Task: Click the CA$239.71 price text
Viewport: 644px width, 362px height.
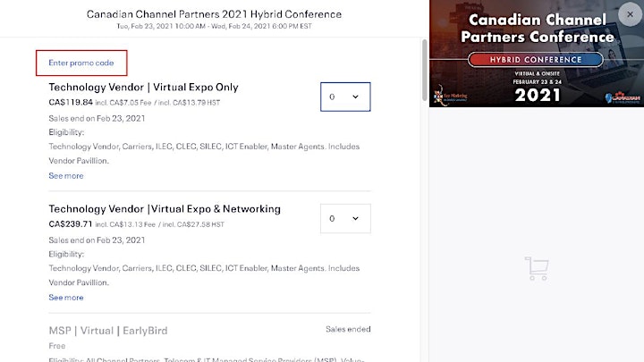Action: [x=71, y=224]
